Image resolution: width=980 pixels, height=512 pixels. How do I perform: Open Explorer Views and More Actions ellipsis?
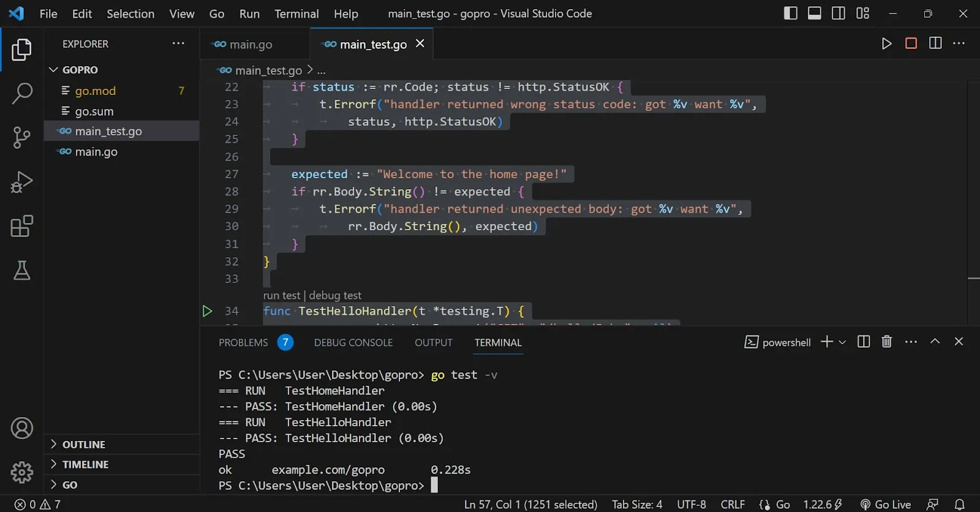point(178,43)
